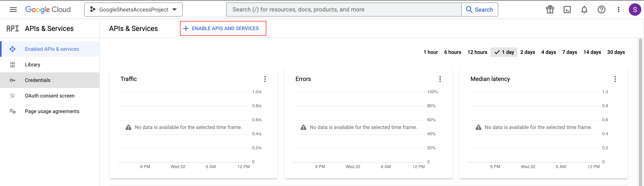The height and width of the screenshot is (186, 644).
Task: Click the OAuth consent screen icon
Action: pos(12,96)
